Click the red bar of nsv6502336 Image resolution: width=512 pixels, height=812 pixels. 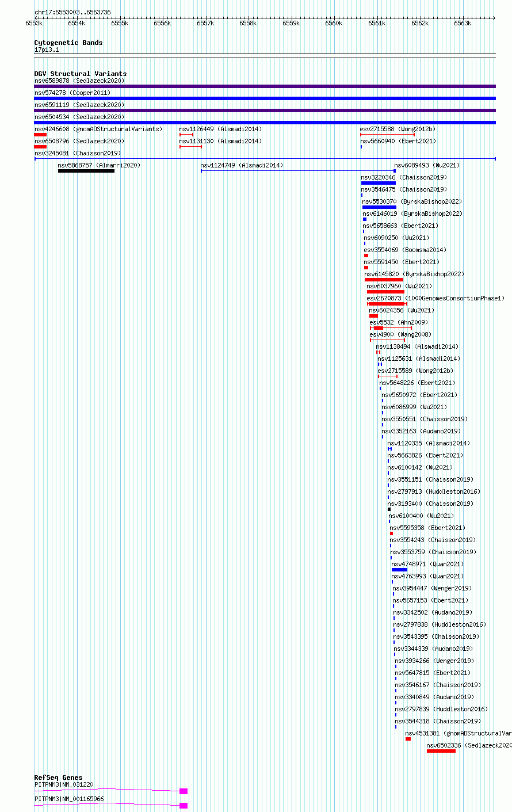tap(441, 750)
